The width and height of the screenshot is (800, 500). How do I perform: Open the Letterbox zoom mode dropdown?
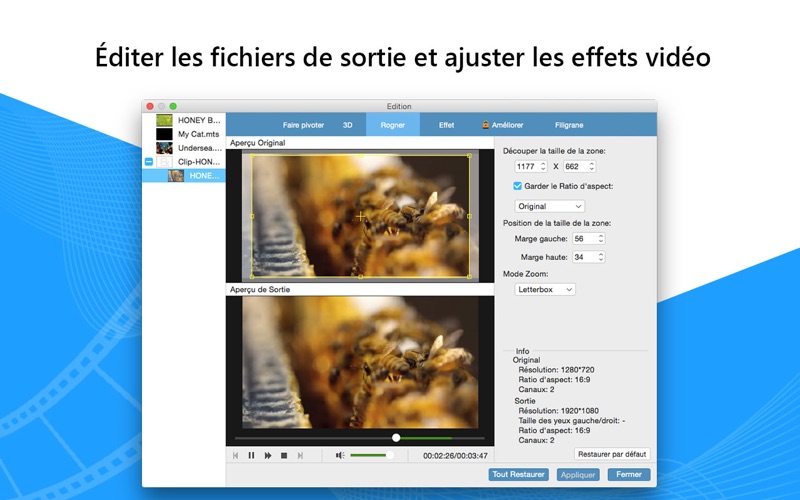[x=545, y=289]
